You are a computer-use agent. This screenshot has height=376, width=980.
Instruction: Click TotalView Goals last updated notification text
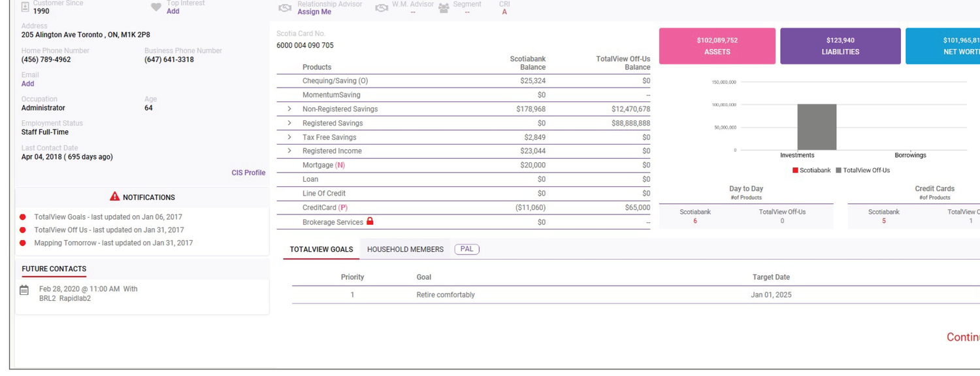pos(108,217)
